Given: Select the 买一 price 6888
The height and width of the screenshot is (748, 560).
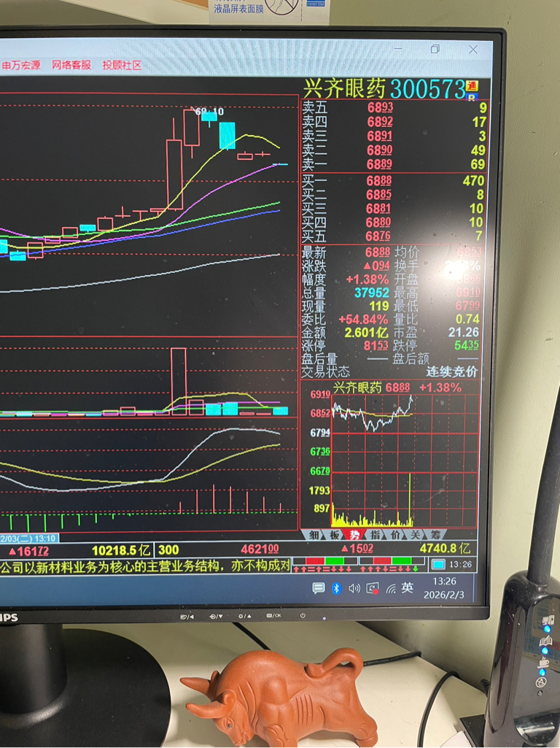Looking at the screenshot, I should [x=379, y=181].
